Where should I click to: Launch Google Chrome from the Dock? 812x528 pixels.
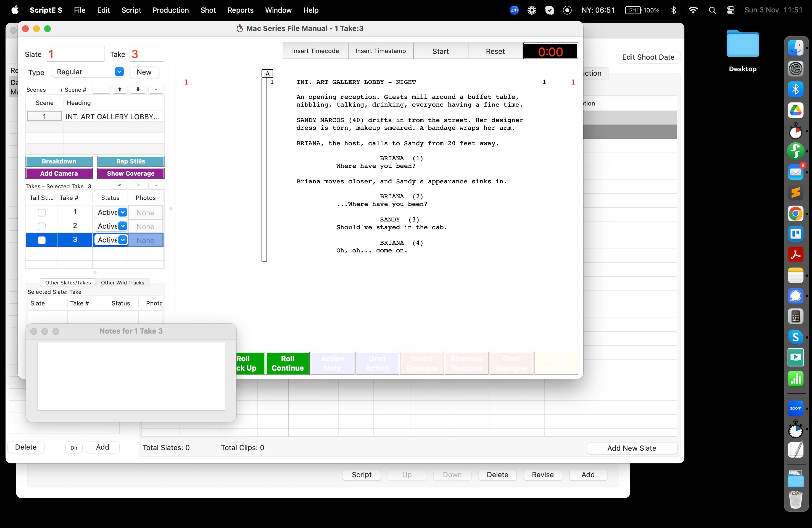click(x=795, y=213)
